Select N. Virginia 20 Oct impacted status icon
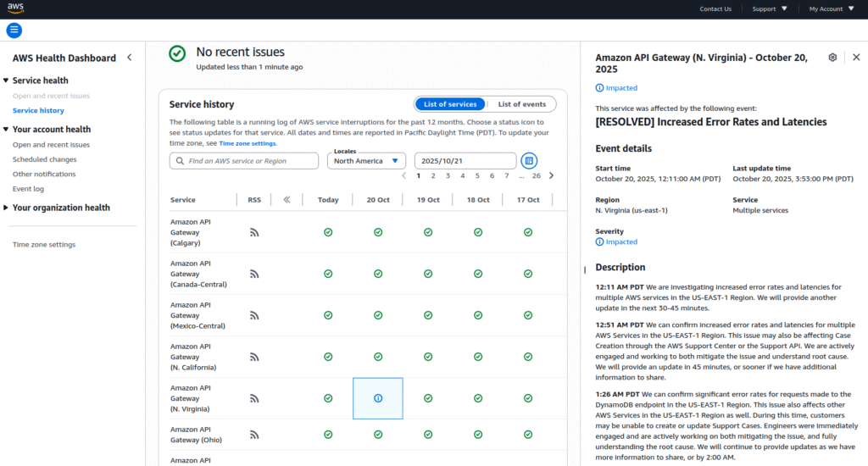 coord(378,398)
